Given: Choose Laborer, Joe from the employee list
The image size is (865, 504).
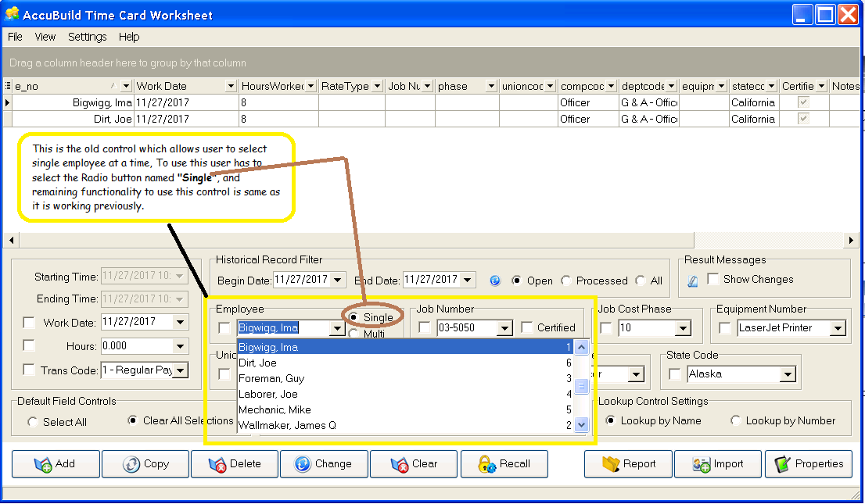Looking at the screenshot, I should pos(405,395).
